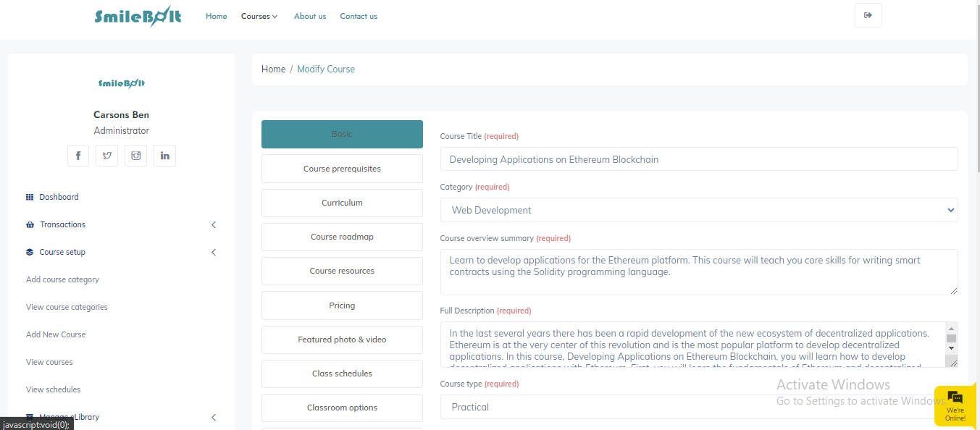Click the Add New Course link
The width and height of the screenshot is (980, 430).
pos(56,334)
